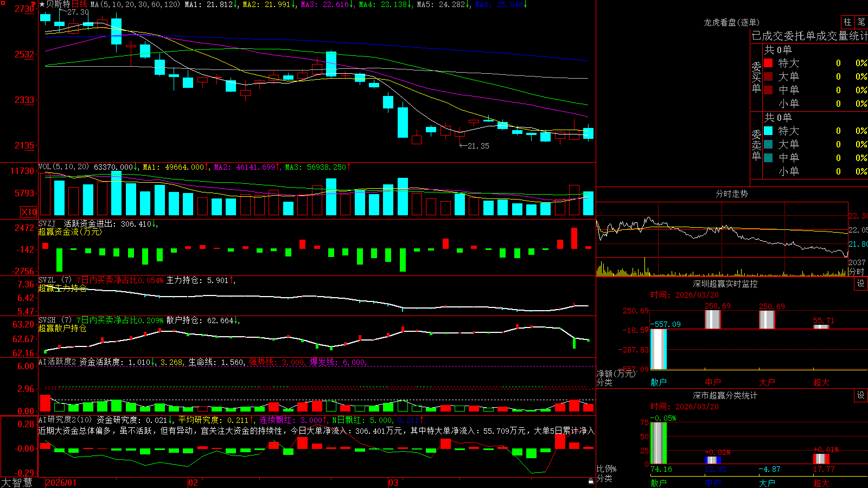868x488 pixels.
Task: Open 设 settings for 深市超赢分类统计
Action: click(x=861, y=395)
